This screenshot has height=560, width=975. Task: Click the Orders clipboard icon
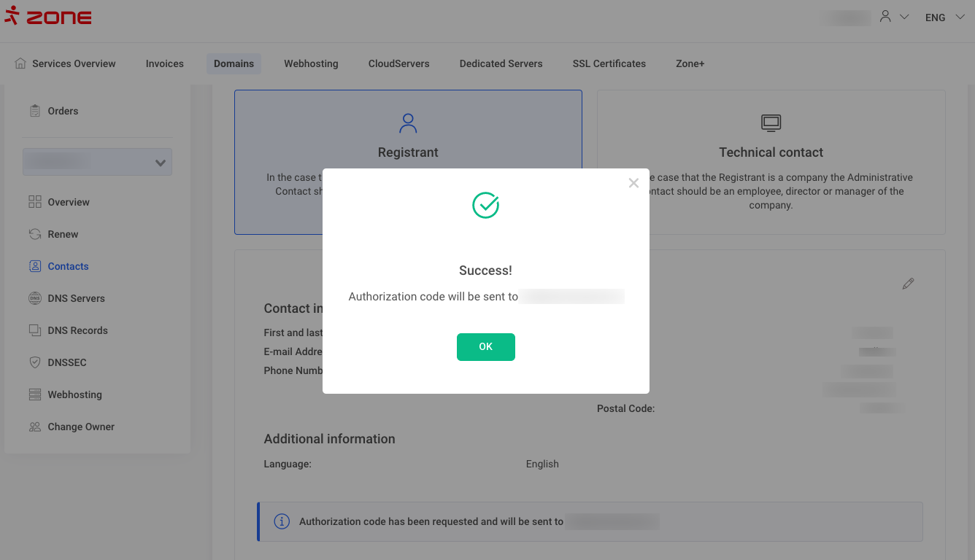coord(35,111)
